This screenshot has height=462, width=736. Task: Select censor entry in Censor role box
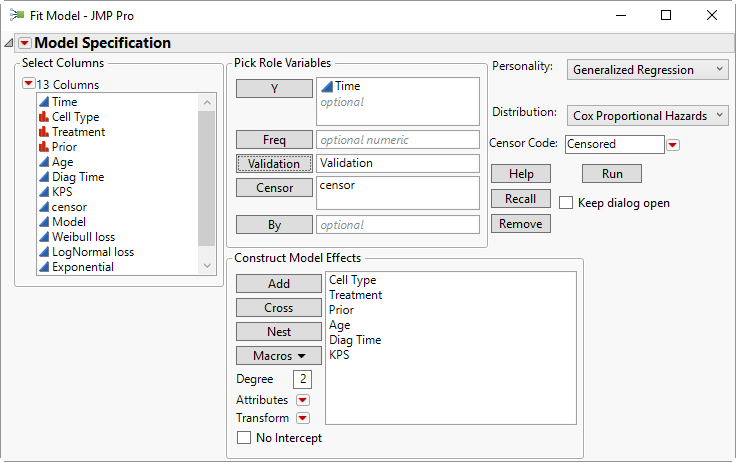(x=337, y=185)
